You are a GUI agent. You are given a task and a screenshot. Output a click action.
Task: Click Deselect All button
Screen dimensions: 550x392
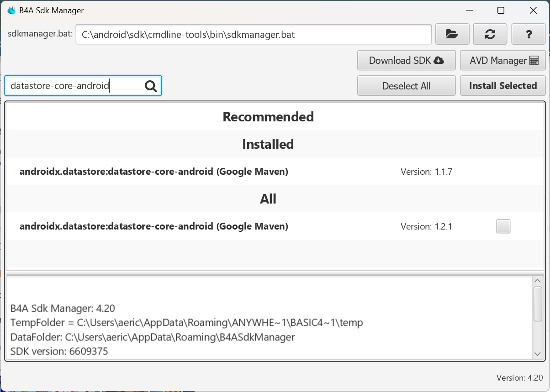(x=407, y=86)
